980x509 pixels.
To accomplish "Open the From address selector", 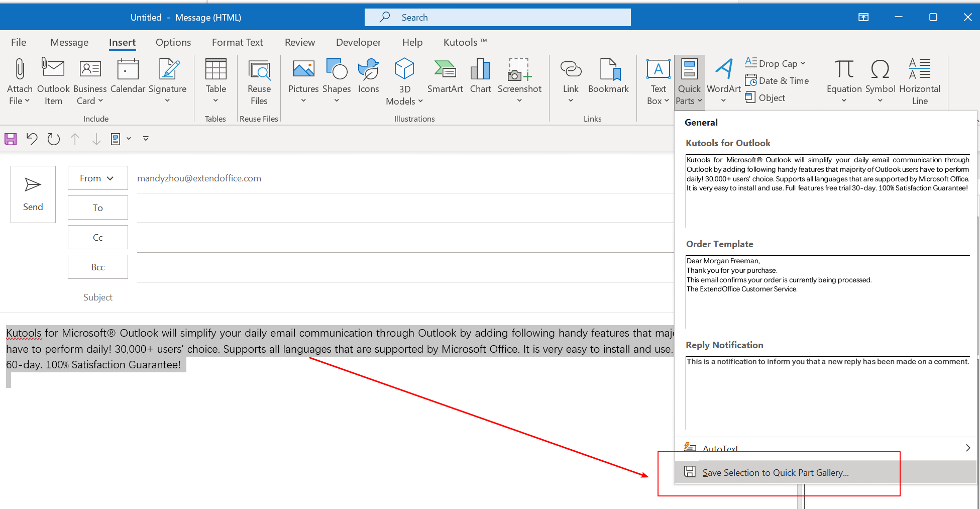I will coord(97,178).
